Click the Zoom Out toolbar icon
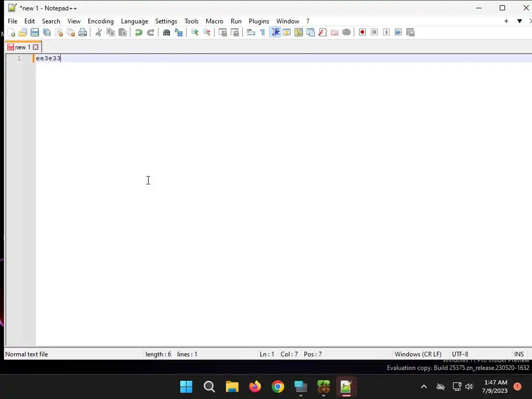This screenshot has width=532, height=399. click(x=206, y=32)
